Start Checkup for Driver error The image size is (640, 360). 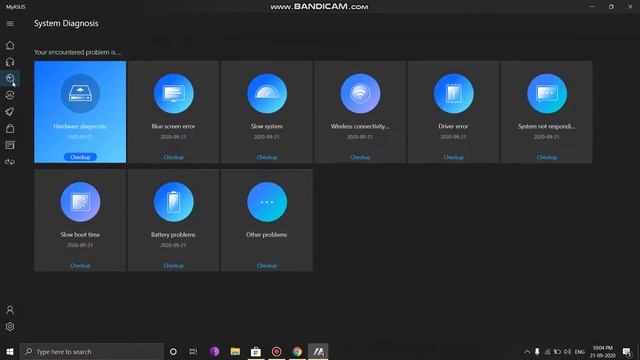pos(453,157)
